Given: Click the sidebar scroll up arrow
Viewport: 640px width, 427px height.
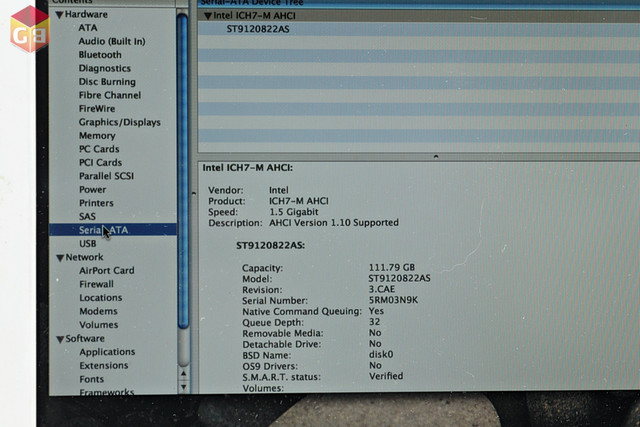Looking at the screenshot, I should coord(184,374).
